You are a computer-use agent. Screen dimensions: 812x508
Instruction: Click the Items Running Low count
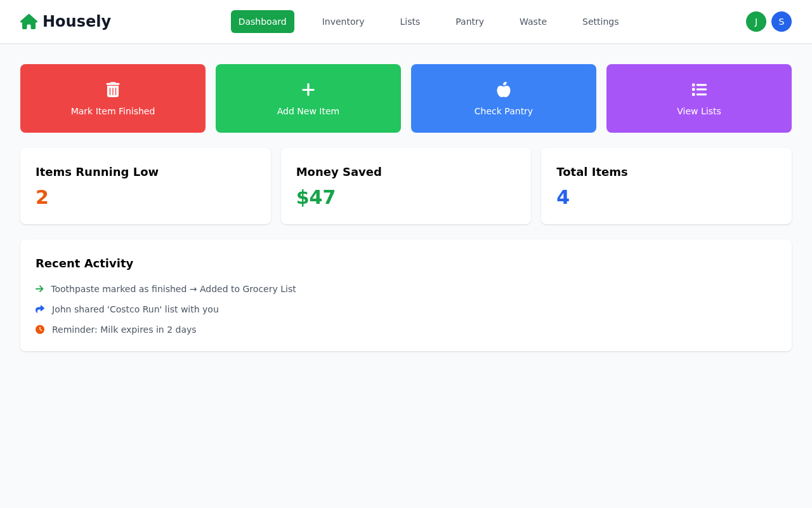point(42,197)
